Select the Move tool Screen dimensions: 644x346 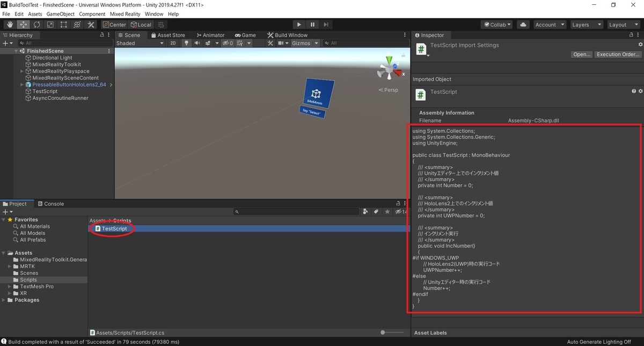click(x=23, y=25)
